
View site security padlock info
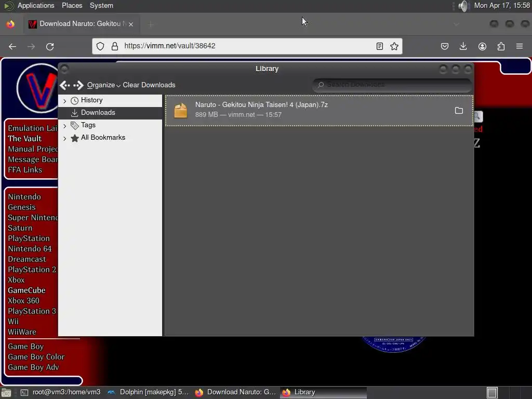click(x=115, y=46)
